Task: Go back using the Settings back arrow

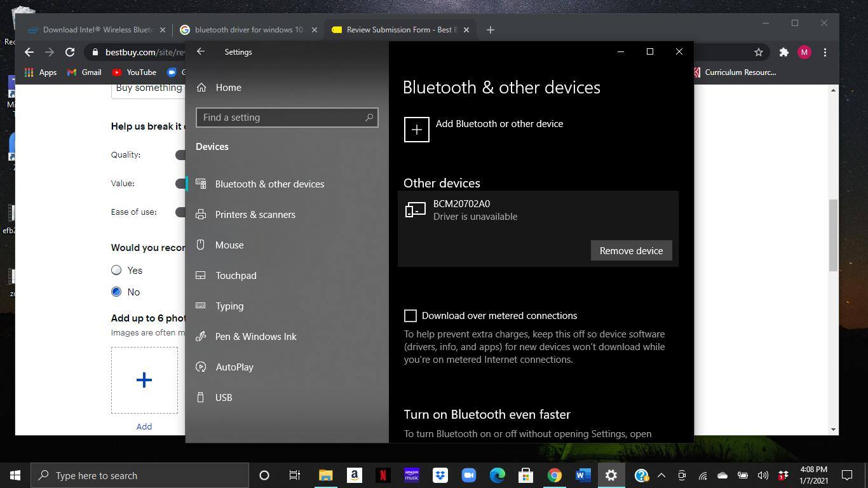Action: coord(201,51)
